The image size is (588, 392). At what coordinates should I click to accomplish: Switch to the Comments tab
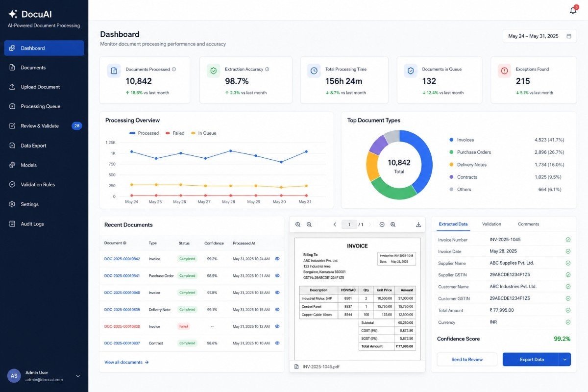(528, 224)
